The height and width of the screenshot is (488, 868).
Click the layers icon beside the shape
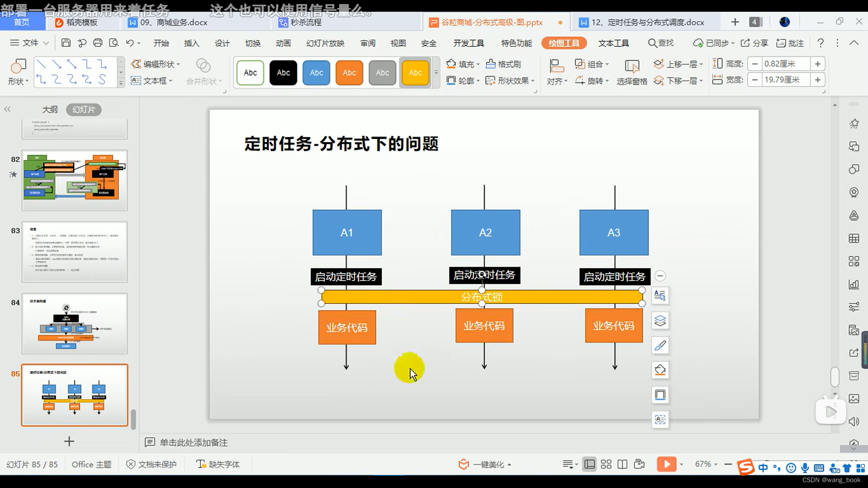click(660, 321)
